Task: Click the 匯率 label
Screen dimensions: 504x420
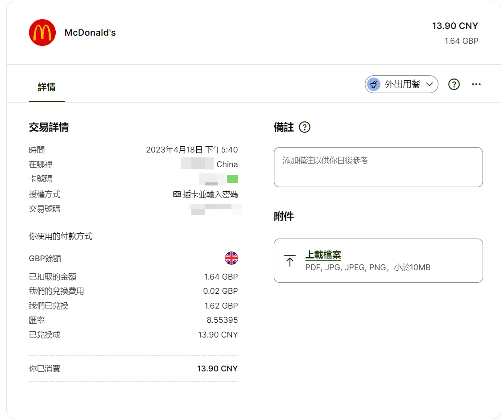Action: tap(37, 320)
